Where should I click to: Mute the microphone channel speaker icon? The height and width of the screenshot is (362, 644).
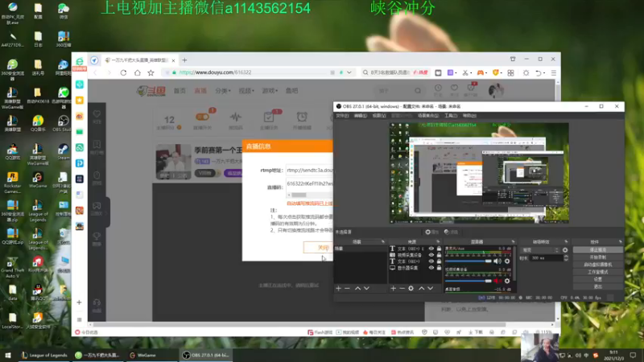(497, 261)
